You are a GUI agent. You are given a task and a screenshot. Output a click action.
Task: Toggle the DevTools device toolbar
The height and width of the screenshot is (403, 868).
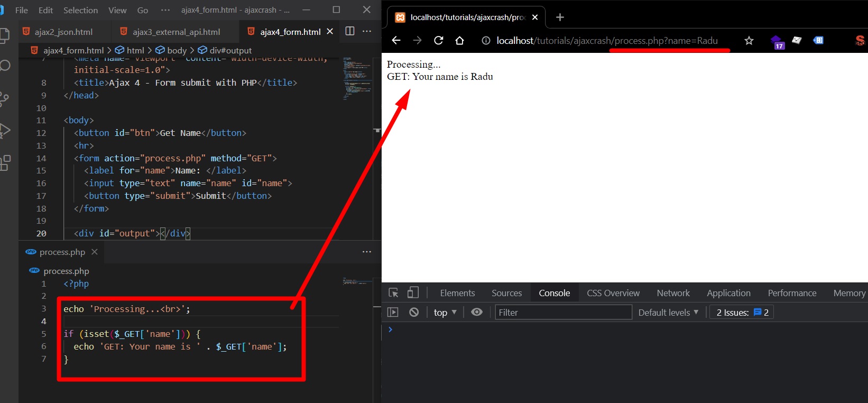coord(413,292)
